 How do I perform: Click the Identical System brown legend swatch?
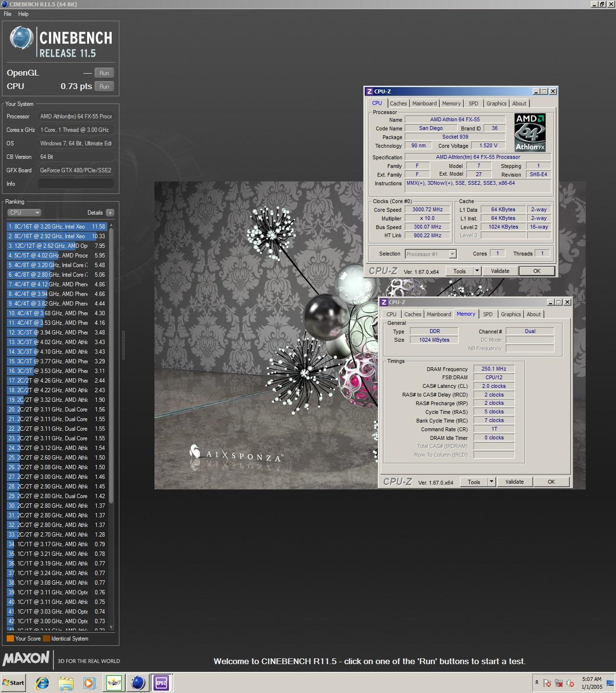click(46, 639)
